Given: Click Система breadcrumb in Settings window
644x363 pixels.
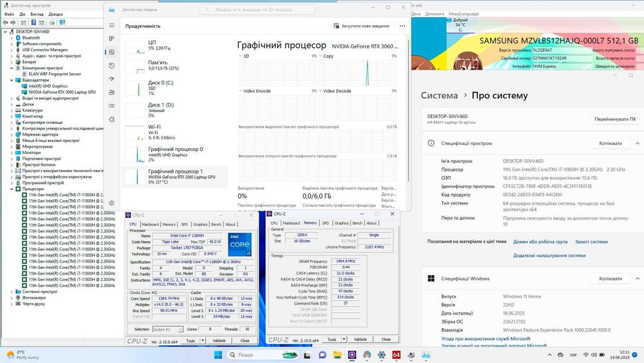Looking at the screenshot, I should click(x=439, y=95).
